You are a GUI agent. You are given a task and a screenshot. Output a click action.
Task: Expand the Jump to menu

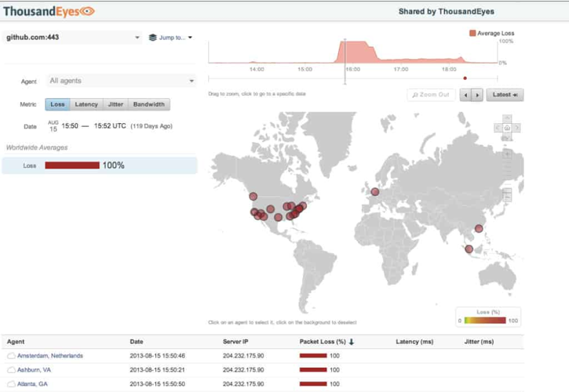click(170, 37)
